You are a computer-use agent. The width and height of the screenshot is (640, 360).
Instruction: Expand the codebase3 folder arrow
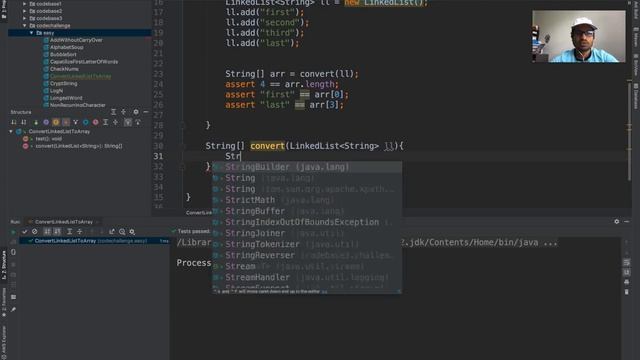[24, 18]
